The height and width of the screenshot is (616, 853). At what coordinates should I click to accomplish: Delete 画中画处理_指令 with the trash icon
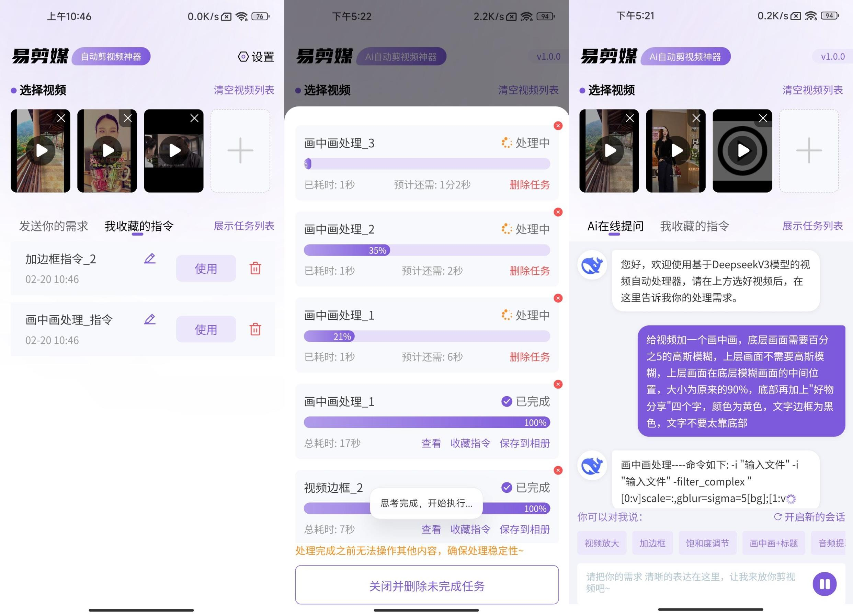click(x=255, y=329)
